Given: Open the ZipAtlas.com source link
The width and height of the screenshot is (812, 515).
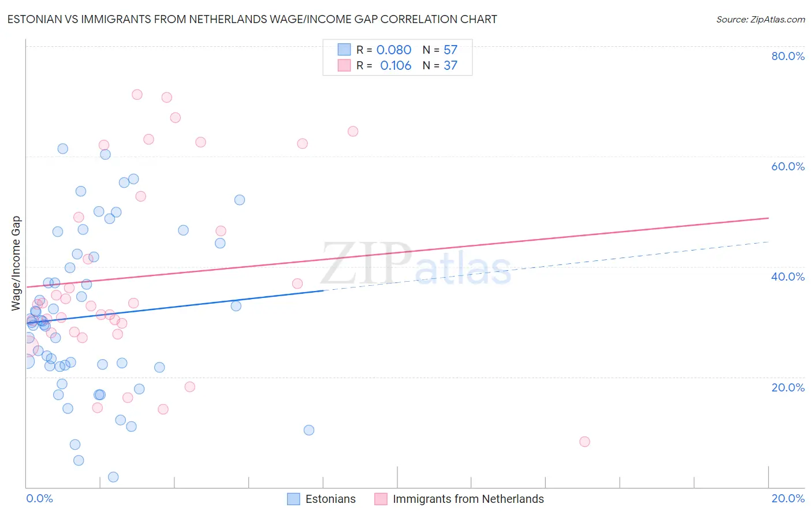Looking at the screenshot, I should pyautogui.click(x=761, y=19).
